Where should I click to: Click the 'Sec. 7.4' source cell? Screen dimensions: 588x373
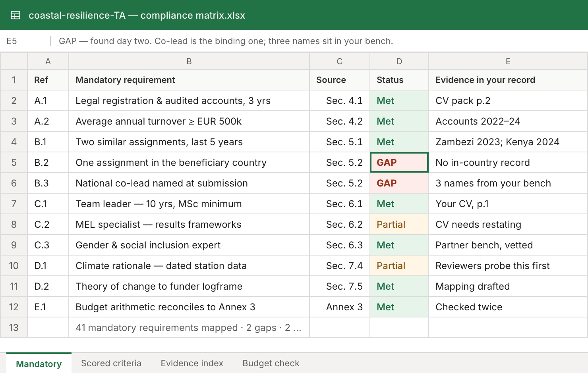pyautogui.click(x=340, y=265)
